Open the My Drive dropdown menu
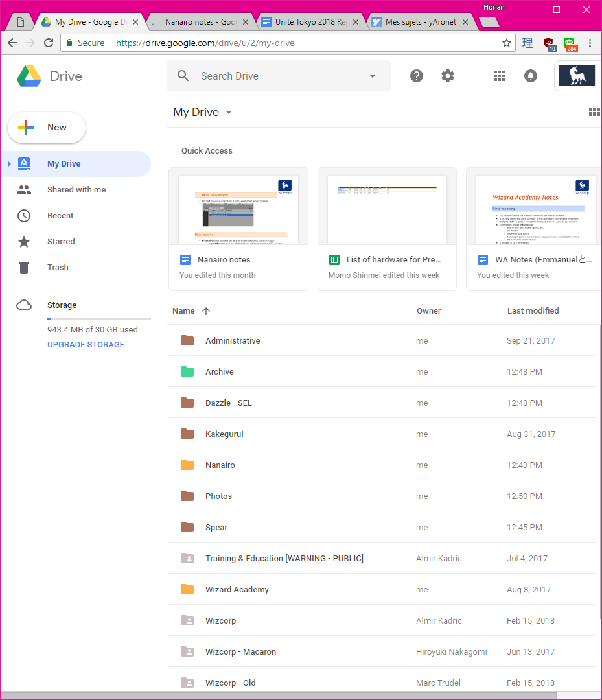The height and width of the screenshot is (700, 602). [228, 112]
